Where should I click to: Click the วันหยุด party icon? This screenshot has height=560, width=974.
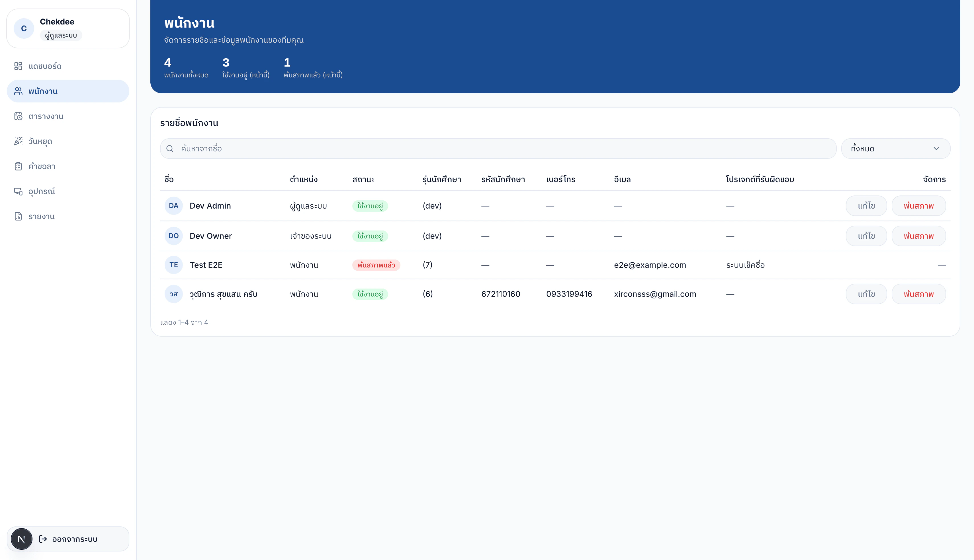click(x=18, y=141)
